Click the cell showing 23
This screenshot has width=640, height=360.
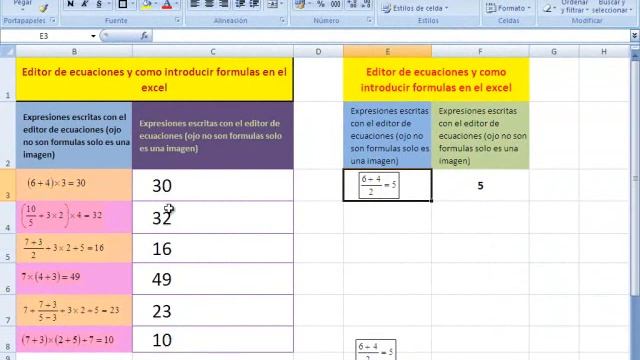coord(213,311)
